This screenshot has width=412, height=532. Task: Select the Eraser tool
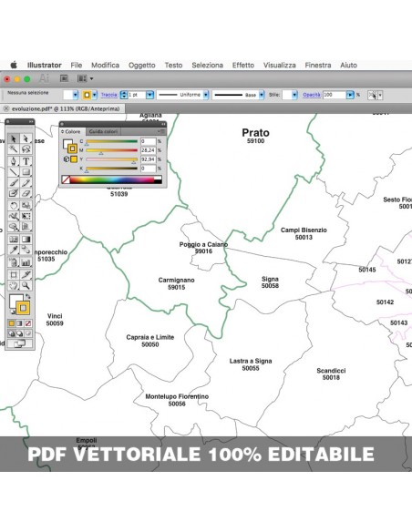pyautogui.click(x=26, y=193)
